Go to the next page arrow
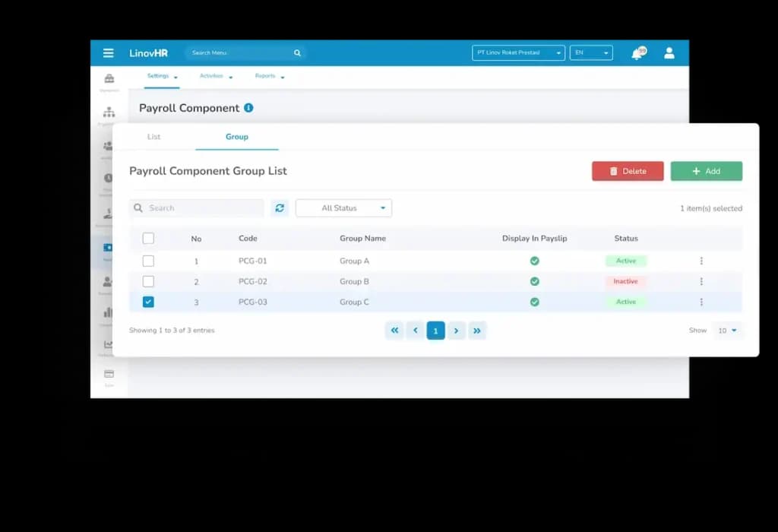 point(456,331)
